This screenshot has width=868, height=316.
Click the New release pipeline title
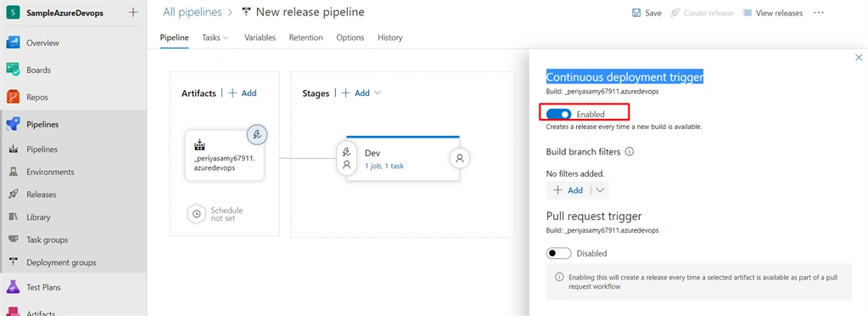pyautogui.click(x=310, y=12)
